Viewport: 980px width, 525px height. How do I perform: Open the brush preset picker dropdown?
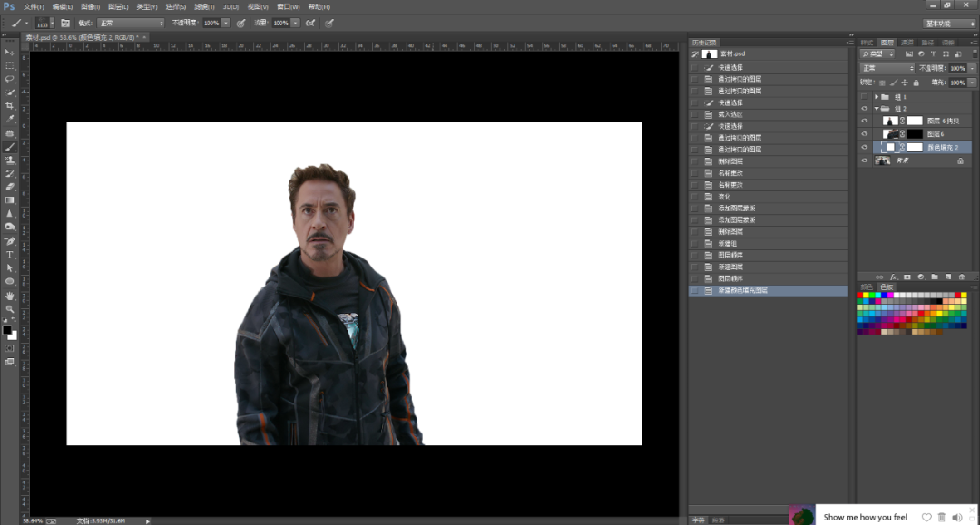(x=51, y=23)
